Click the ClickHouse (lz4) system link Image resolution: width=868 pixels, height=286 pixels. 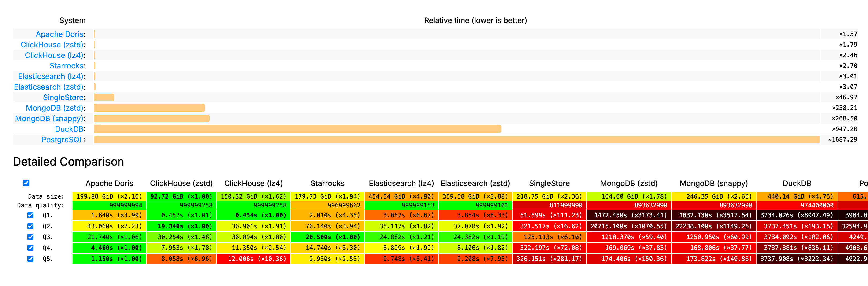coord(54,55)
